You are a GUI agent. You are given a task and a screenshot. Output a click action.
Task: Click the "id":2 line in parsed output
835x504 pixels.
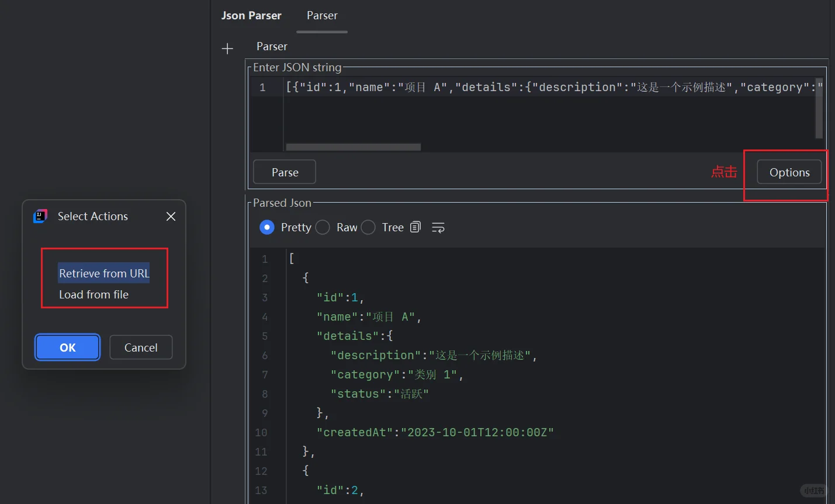click(341, 490)
